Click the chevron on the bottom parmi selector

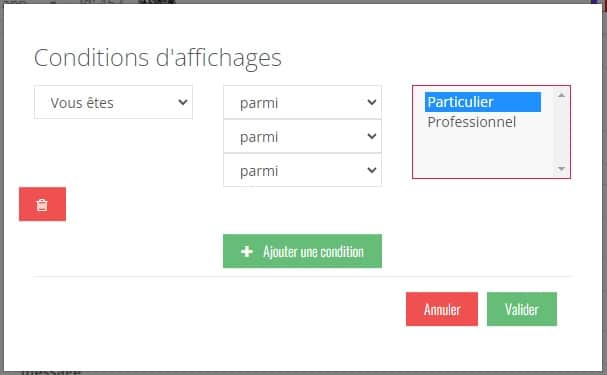coord(372,170)
